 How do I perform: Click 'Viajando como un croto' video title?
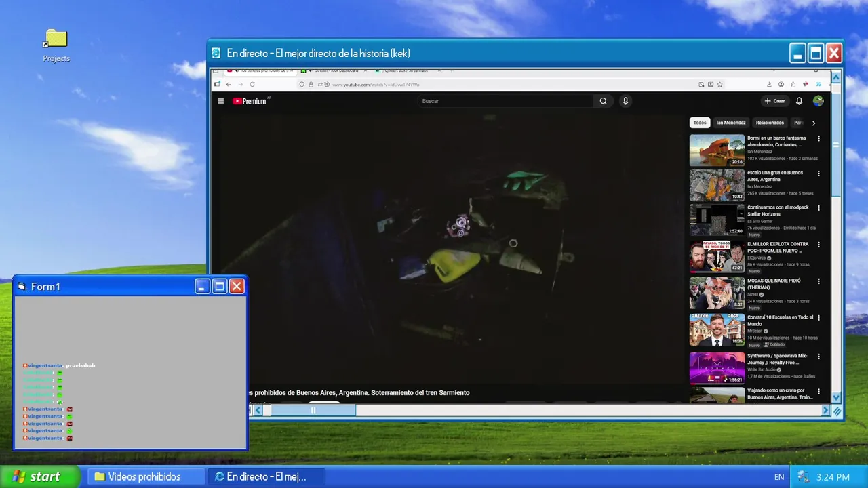point(780,394)
